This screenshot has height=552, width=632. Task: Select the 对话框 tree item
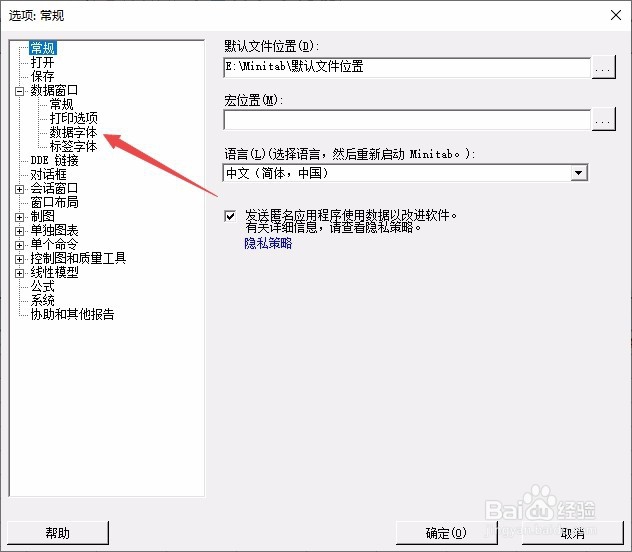coord(48,174)
